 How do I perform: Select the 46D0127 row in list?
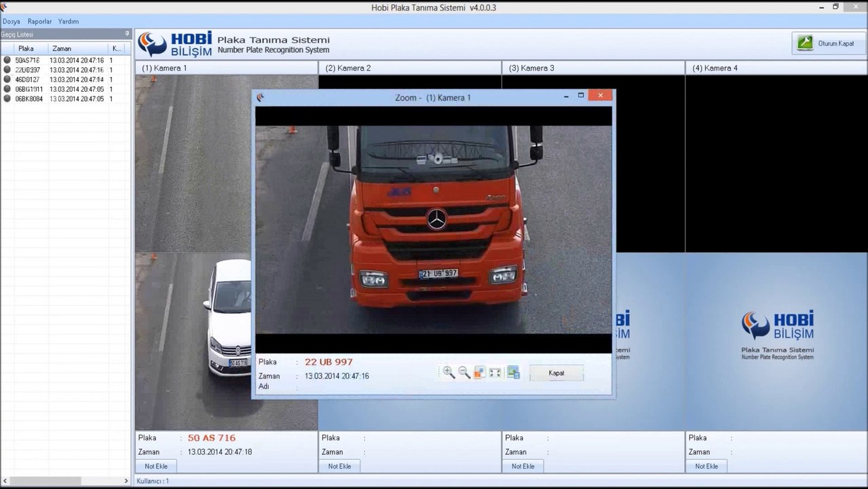64,79
